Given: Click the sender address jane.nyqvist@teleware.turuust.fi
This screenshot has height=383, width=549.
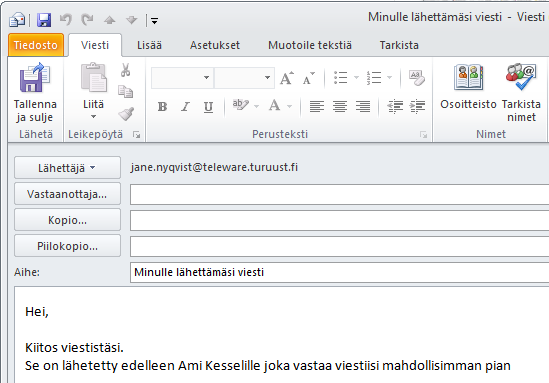Looking at the screenshot, I should point(214,167).
